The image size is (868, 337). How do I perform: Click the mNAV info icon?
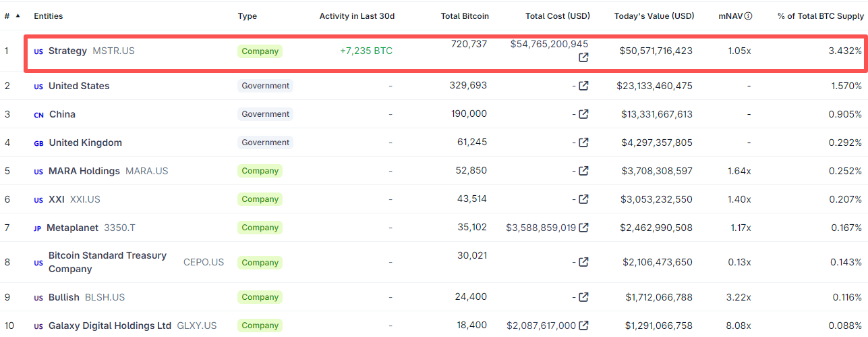pos(748,16)
